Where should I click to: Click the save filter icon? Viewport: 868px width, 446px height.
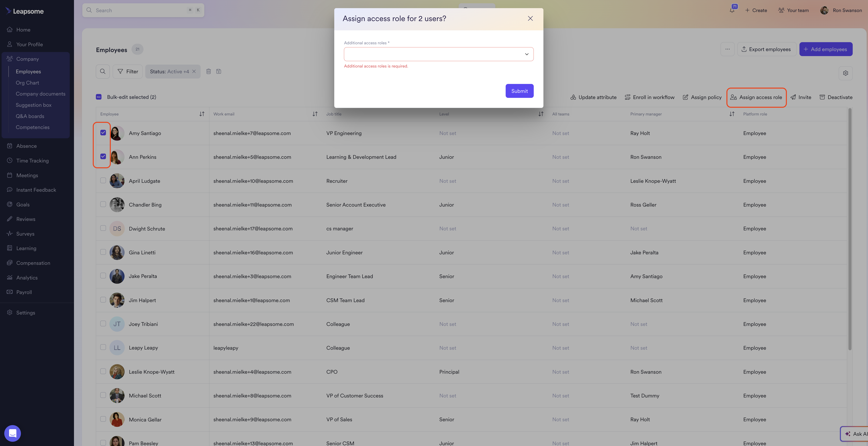(x=219, y=71)
